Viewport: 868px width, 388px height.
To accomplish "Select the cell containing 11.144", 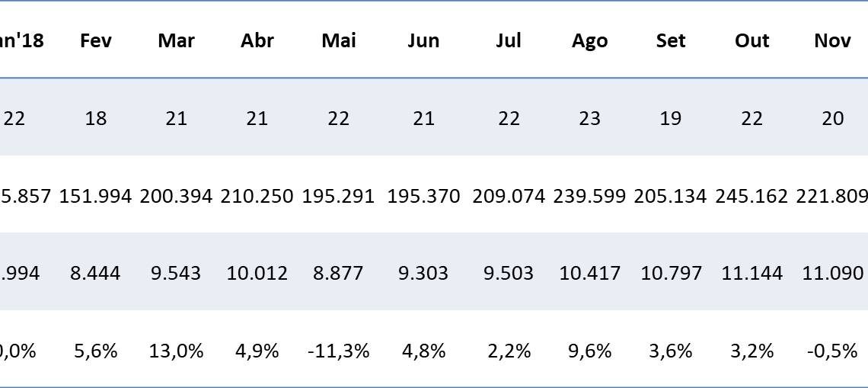I will (752, 274).
